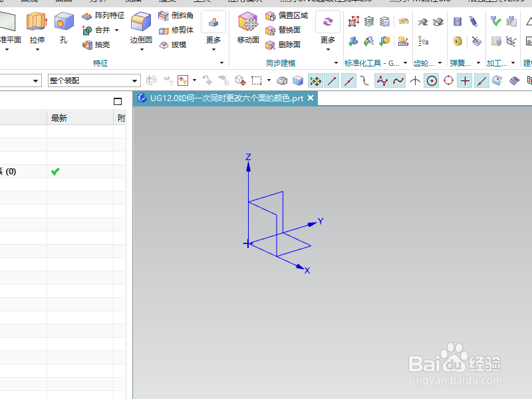
Task: Click the shaded blue cube display icon
Action: (297, 80)
